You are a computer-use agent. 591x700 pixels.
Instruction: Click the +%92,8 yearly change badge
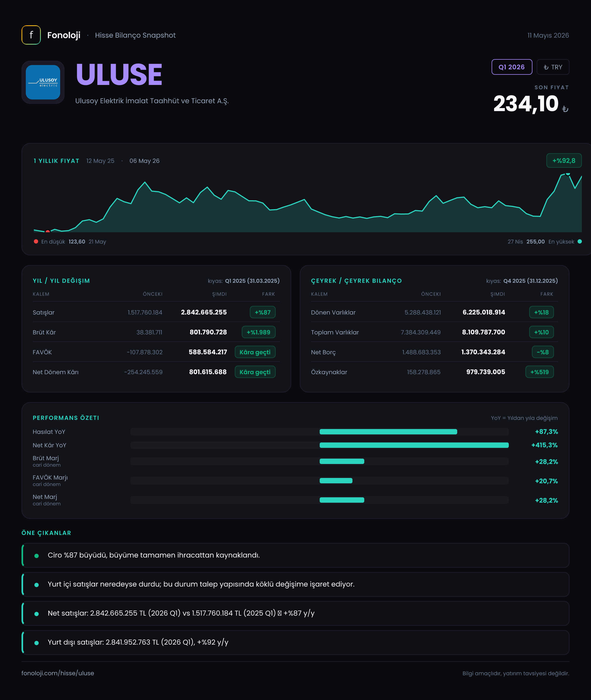tap(564, 160)
